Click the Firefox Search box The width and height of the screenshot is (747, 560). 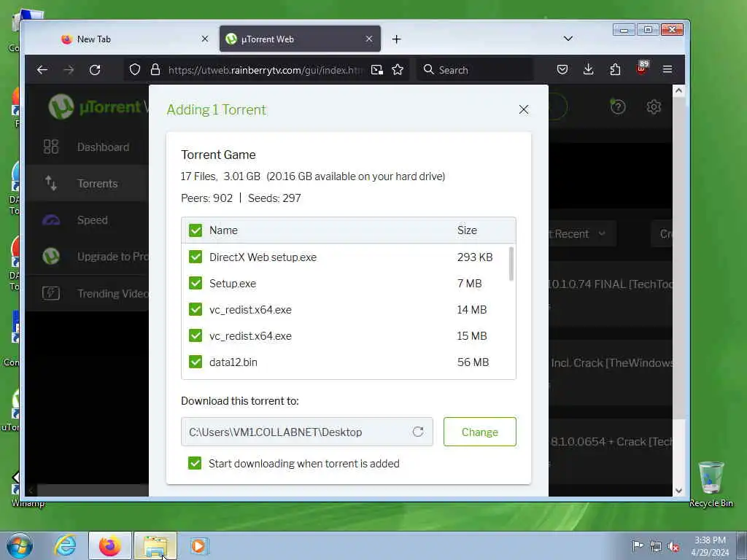475,70
